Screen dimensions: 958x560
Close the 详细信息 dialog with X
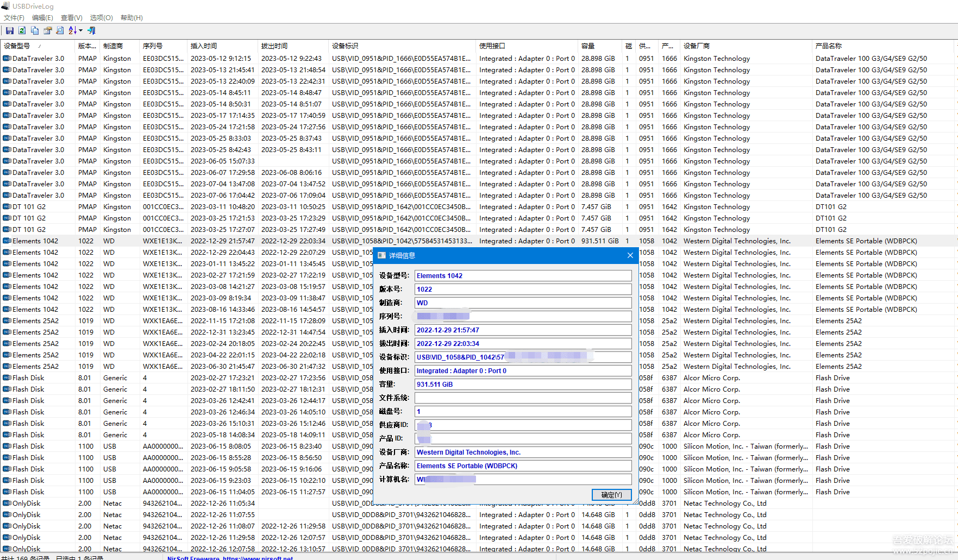630,255
